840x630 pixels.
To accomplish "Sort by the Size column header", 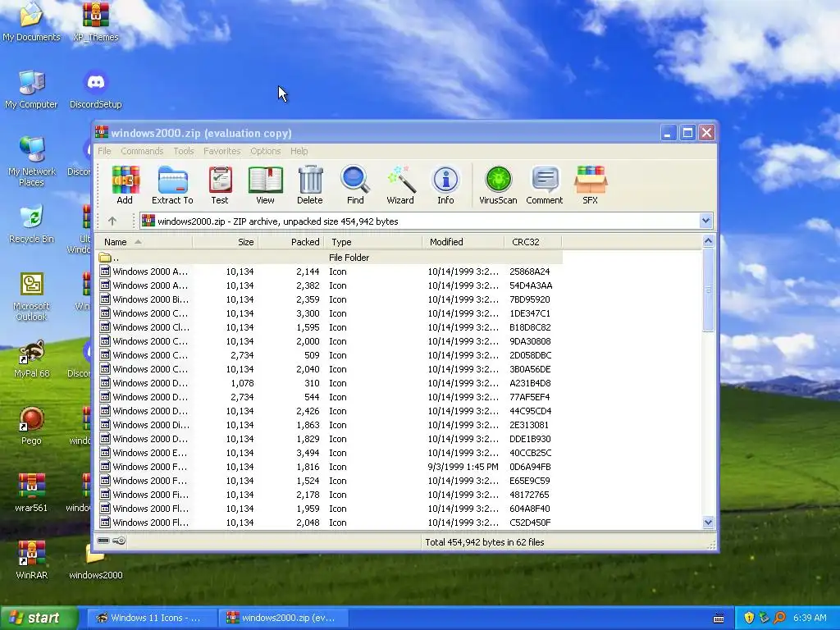I will (225, 242).
